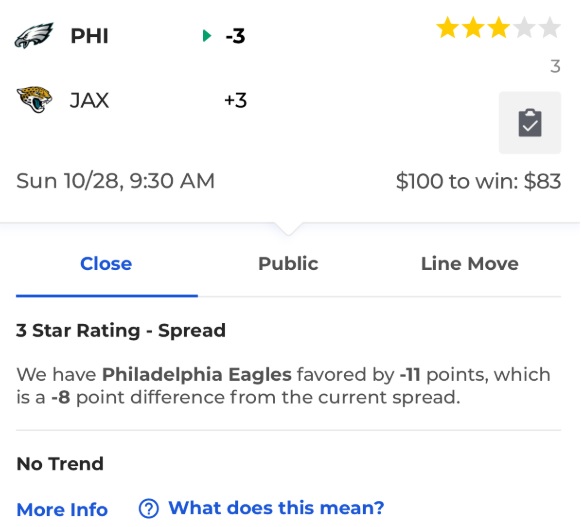The height and width of the screenshot is (527, 581).
Task: Select the Close tab
Action: tap(106, 264)
